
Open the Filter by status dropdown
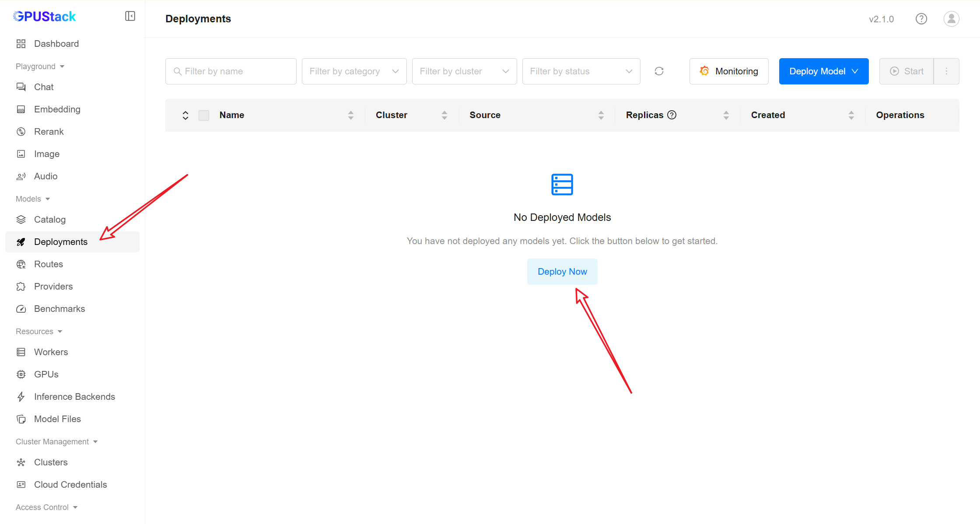tap(581, 71)
